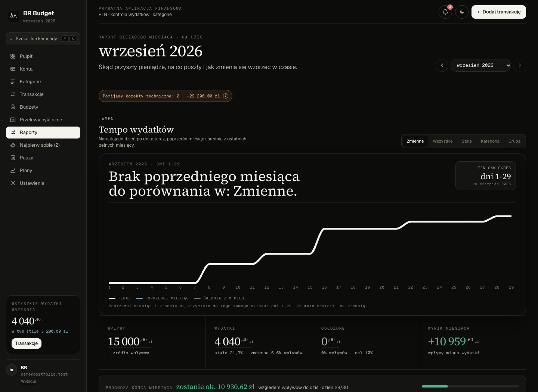The width and height of the screenshot is (538, 392).
Task: Click the br user avatar
Action: [x=12, y=370]
